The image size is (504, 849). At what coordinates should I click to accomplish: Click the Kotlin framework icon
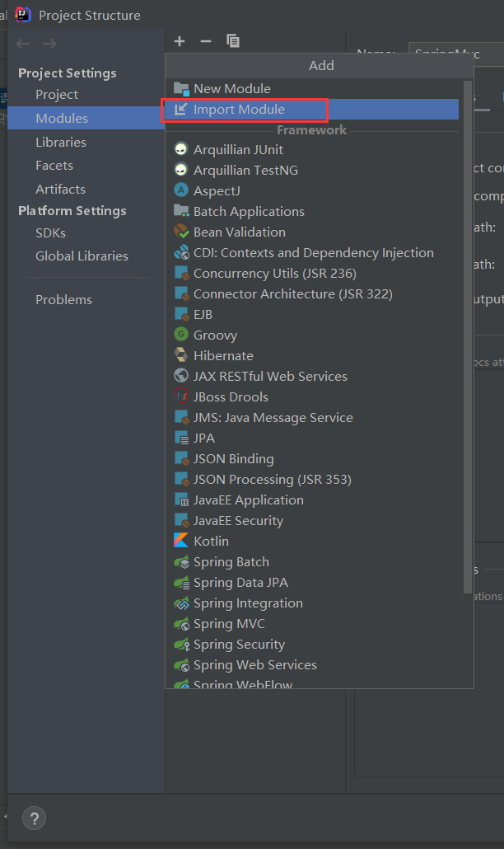point(181,541)
